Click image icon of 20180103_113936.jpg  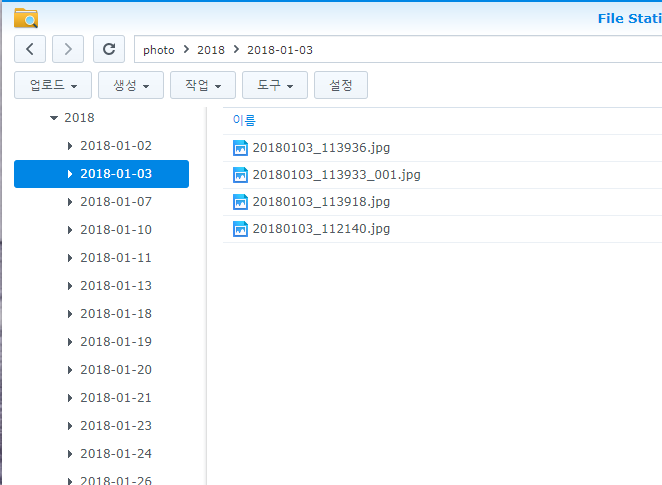(240, 148)
